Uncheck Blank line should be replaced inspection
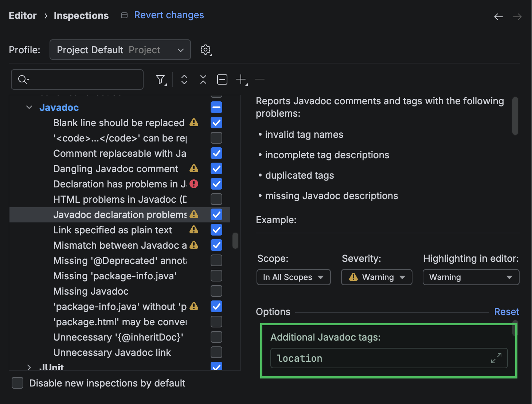 pos(216,123)
